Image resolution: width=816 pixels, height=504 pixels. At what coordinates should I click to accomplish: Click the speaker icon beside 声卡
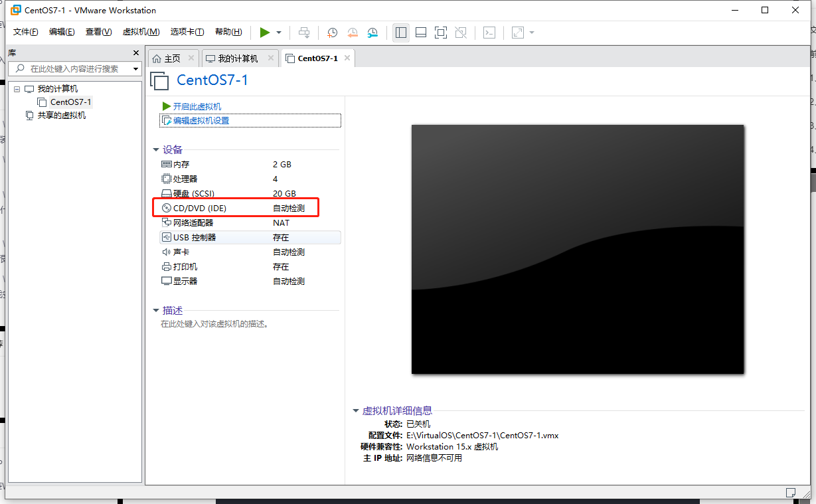click(x=167, y=252)
